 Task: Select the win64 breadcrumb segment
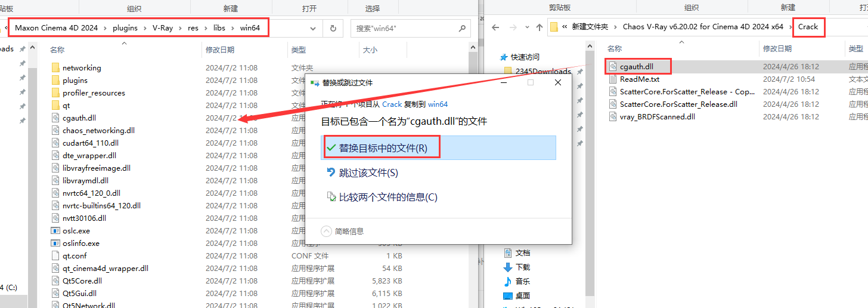pyautogui.click(x=250, y=28)
